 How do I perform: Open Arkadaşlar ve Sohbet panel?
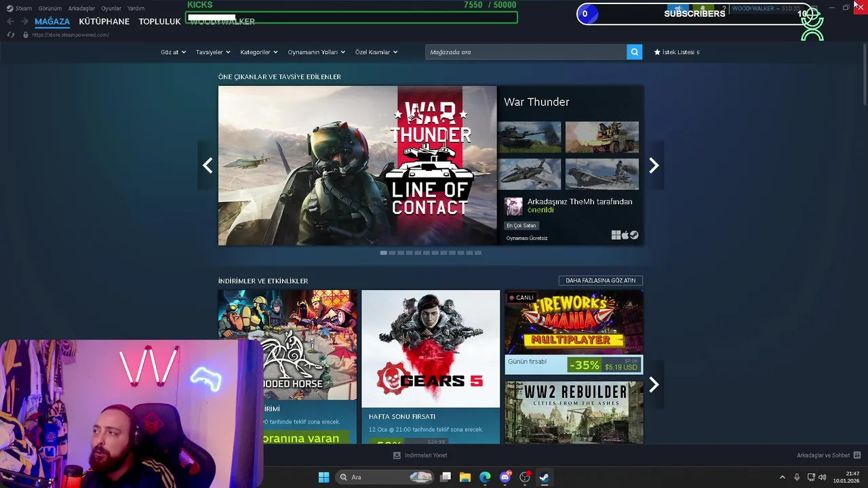coord(829,455)
